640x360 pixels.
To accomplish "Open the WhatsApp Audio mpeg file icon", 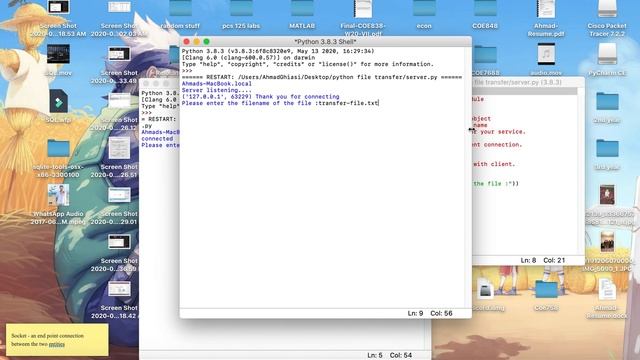I will tap(58, 195).
